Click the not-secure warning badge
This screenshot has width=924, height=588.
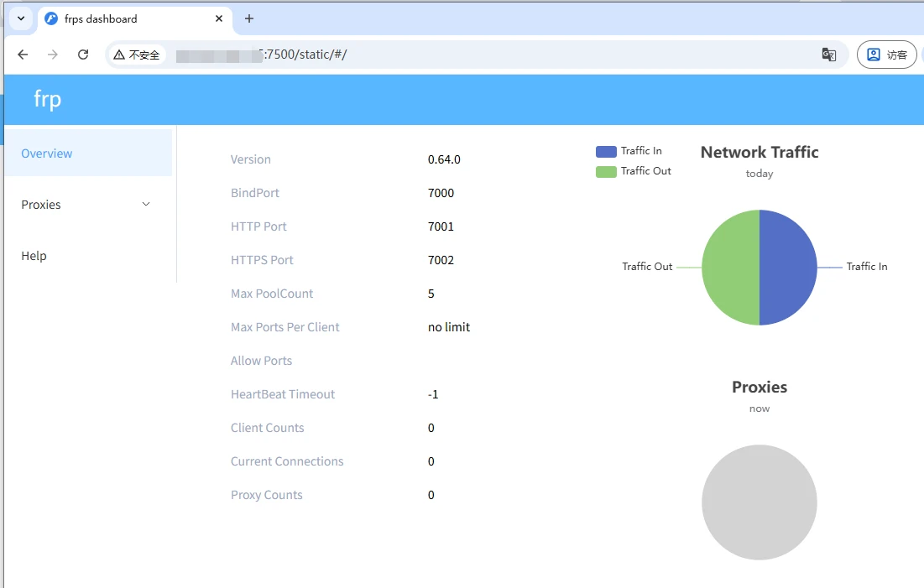tap(137, 55)
